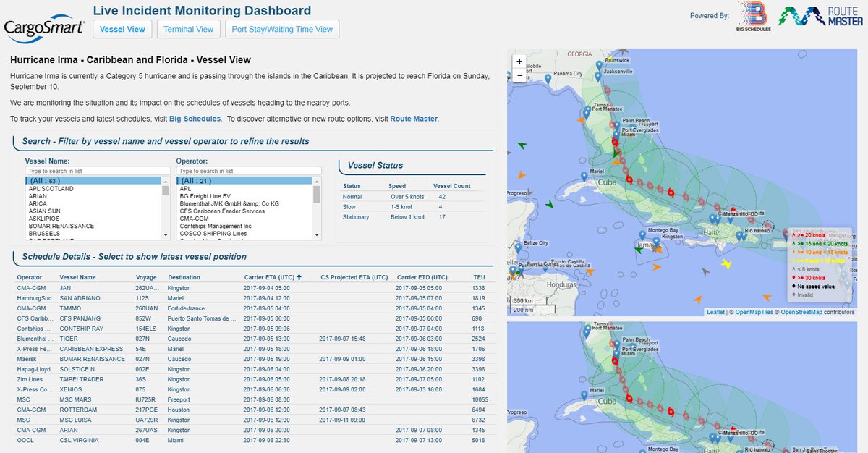Open the Leaflet attribution link

718,312
